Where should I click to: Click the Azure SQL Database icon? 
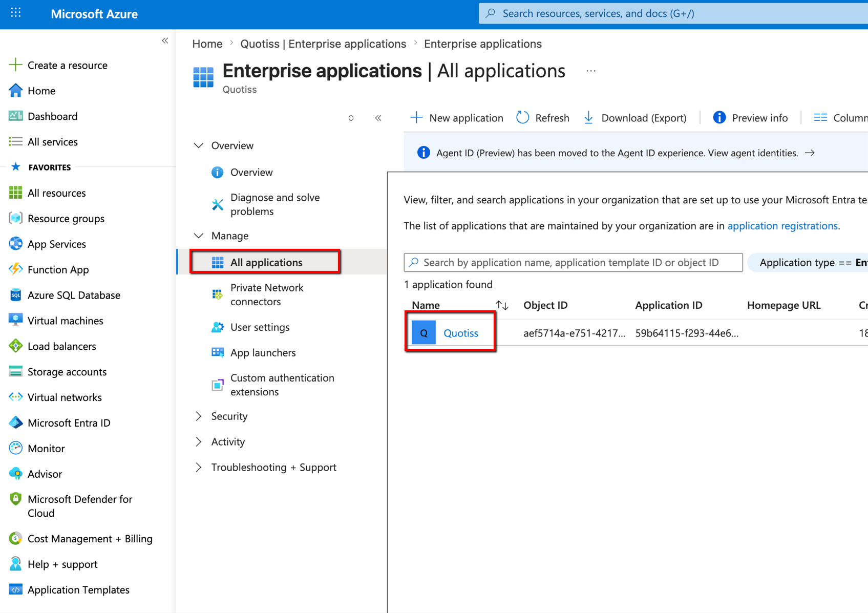(x=16, y=295)
